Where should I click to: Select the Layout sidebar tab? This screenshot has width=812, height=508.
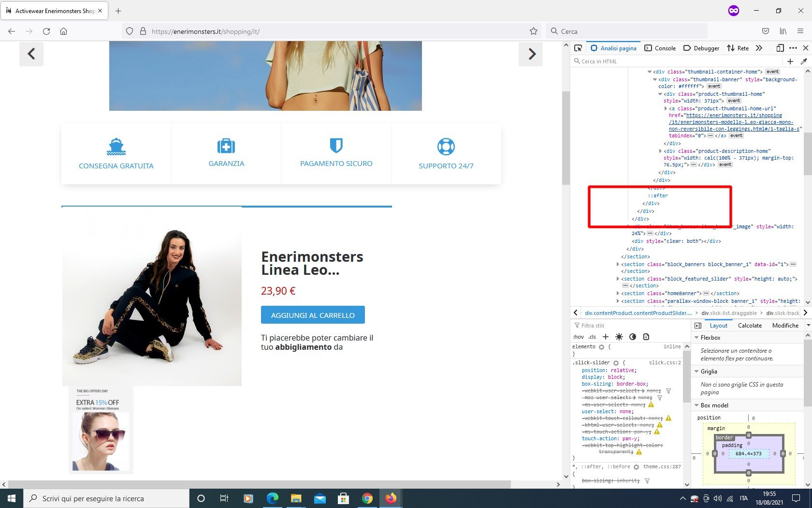(718, 326)
